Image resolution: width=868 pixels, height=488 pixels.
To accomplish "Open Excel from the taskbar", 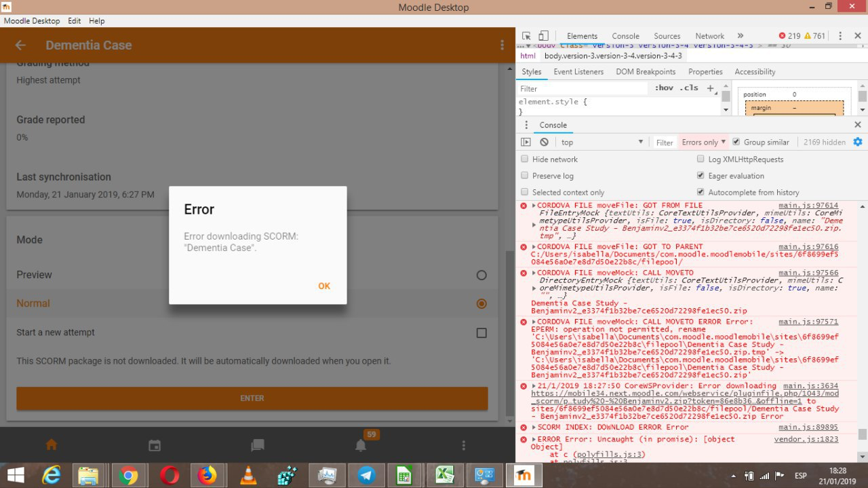I will tap(446, 475).
